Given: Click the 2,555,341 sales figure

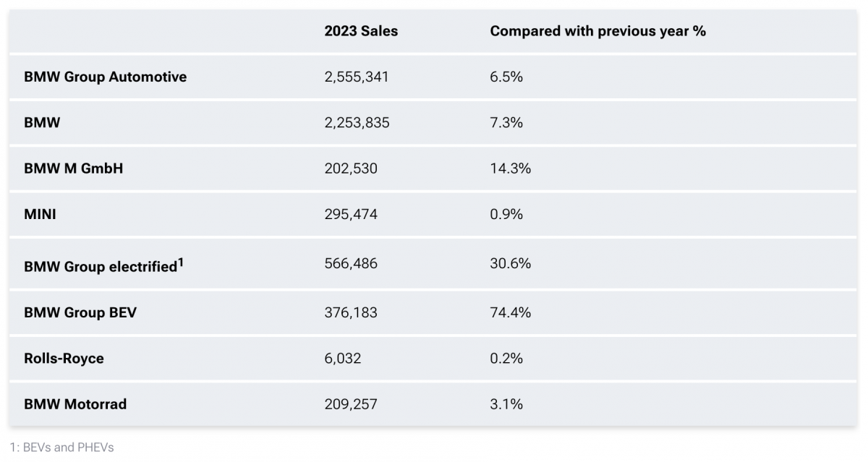Looking at the screenshot, I should (357, 77).
